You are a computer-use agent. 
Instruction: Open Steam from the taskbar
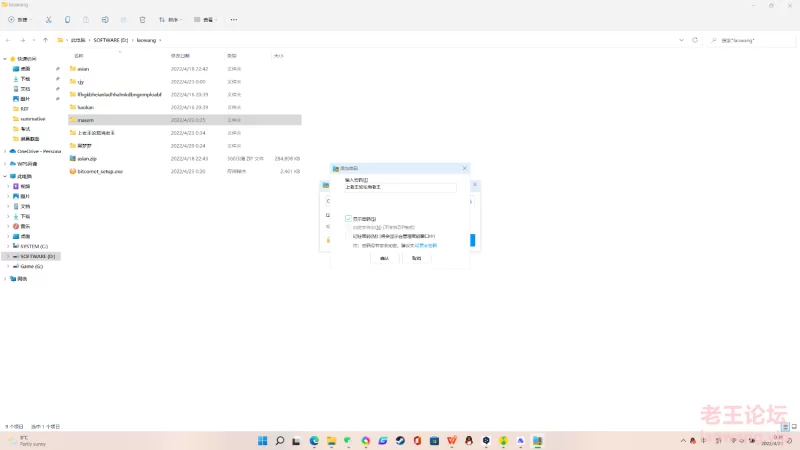(399, 440)
